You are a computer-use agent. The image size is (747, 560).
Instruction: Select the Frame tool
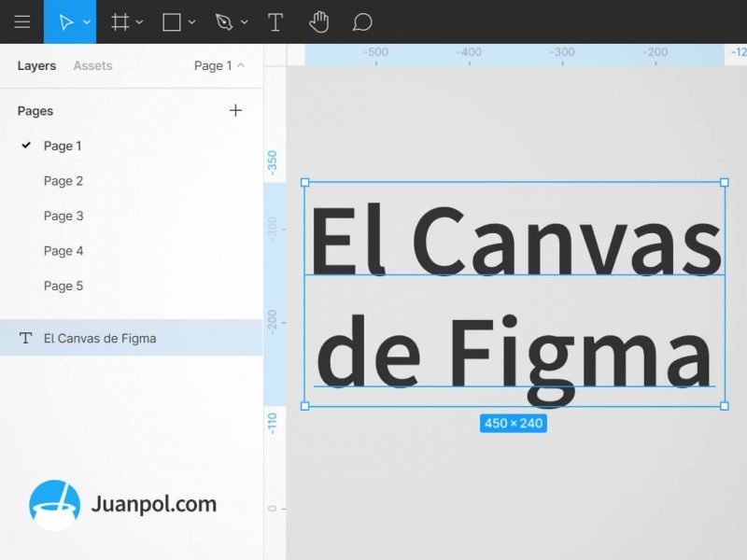coord(120,21)
